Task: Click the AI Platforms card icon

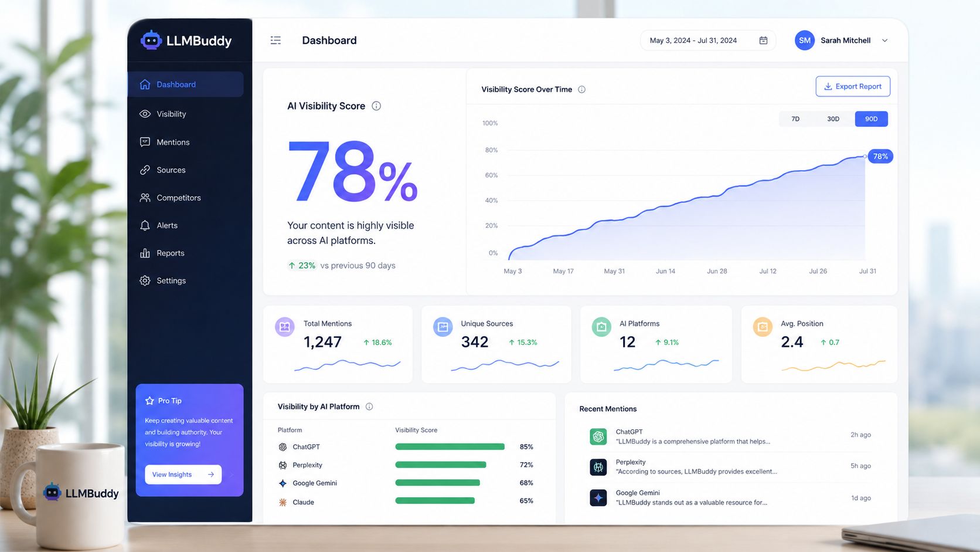Action: (601, 327)
